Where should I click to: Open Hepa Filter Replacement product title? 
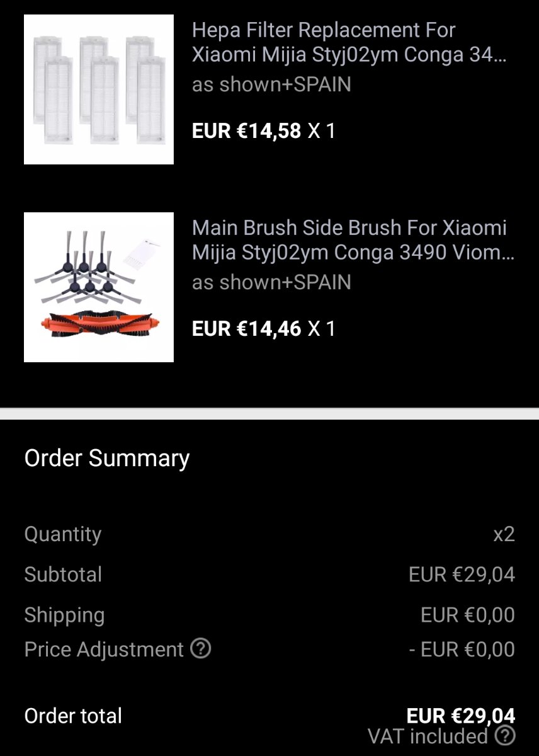pos(349,42)
